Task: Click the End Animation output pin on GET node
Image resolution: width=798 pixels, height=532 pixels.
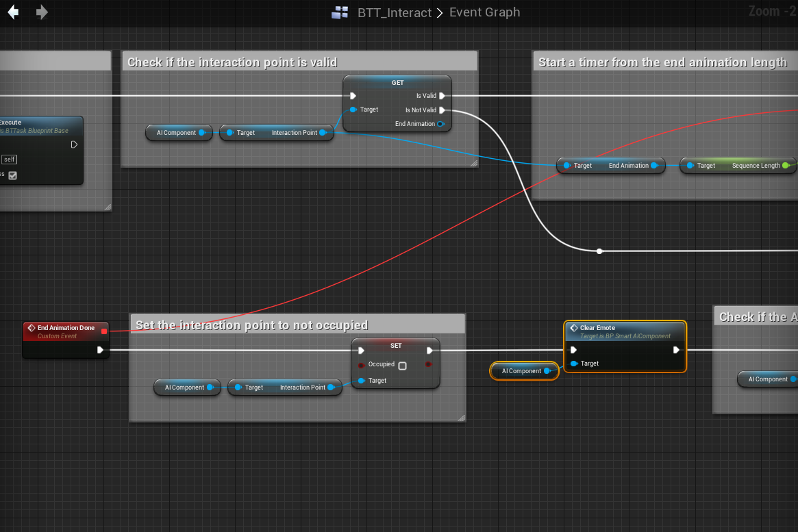Action: (x=440, y=124)
